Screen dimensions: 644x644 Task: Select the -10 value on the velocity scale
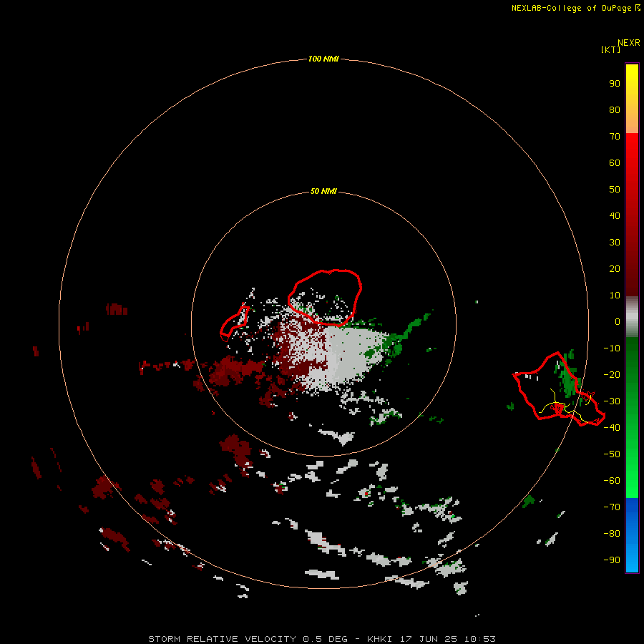612,348
